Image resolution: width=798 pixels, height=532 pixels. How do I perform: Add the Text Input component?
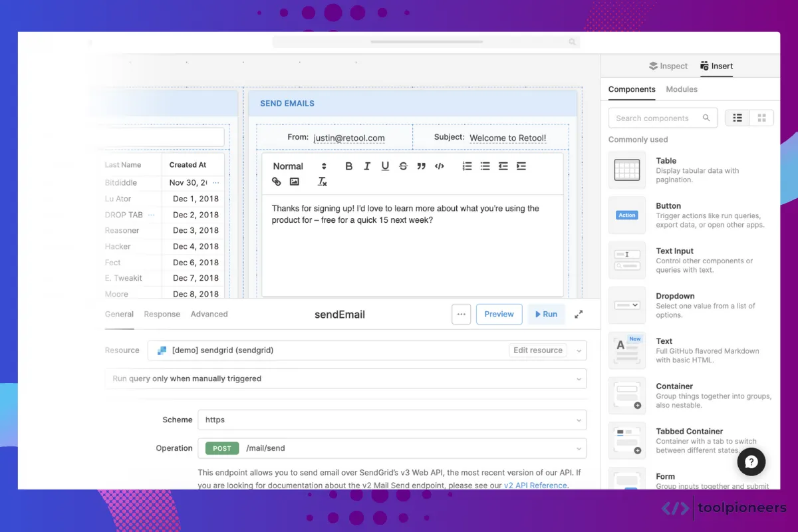[691, 260]
